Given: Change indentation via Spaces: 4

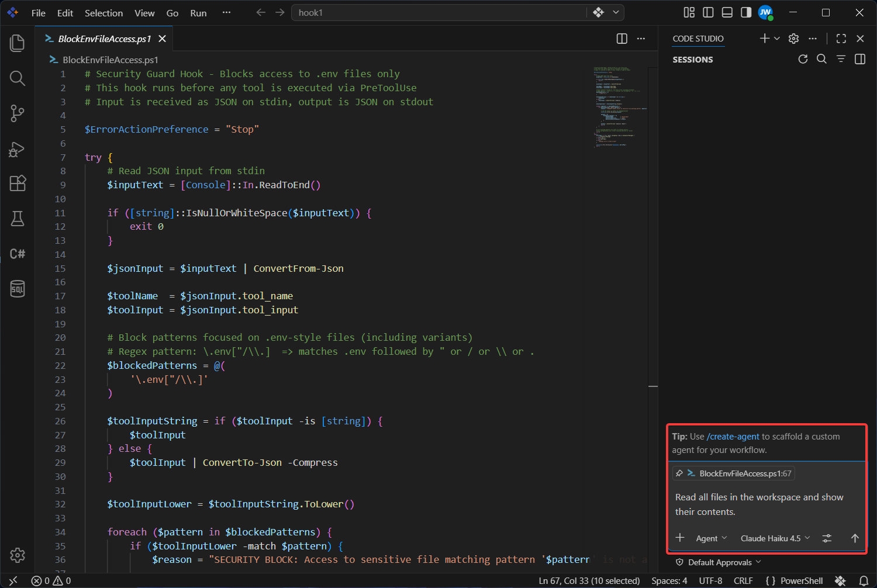Looking at the screenshot, I should tap(669, 581).
